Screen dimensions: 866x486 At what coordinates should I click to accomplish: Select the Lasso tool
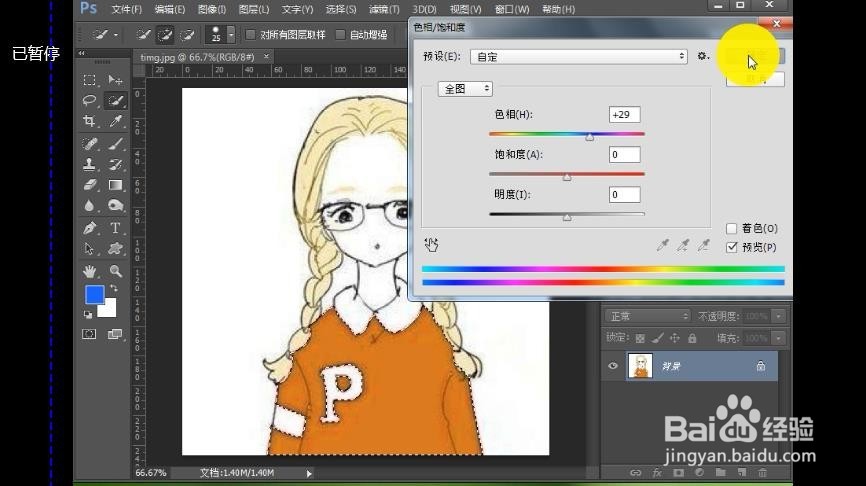89,101
